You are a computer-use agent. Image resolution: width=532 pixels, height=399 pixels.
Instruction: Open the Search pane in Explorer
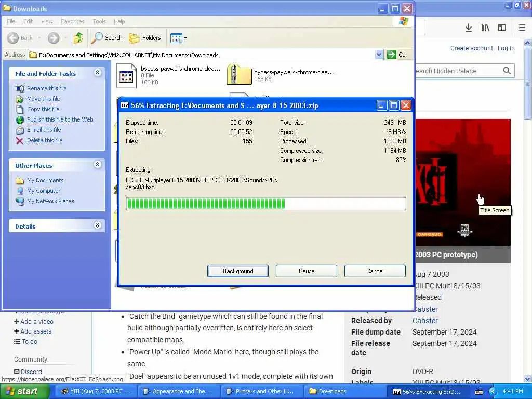[x=107, y=38]
